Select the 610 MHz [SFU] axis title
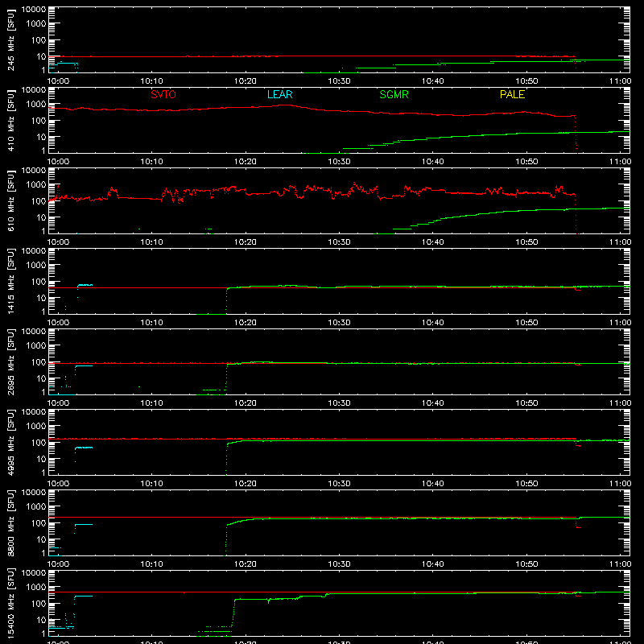 [11, 200]
